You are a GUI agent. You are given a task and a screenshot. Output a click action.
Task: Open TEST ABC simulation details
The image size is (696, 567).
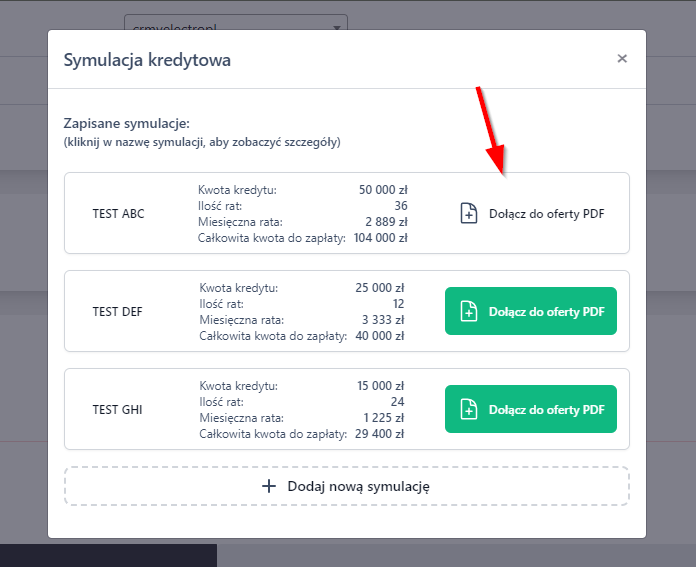click(118, 214)
